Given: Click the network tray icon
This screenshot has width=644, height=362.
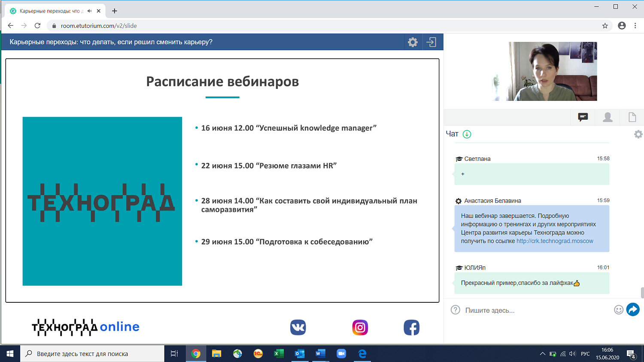Looking at the screenshot, I should point(563,354).
